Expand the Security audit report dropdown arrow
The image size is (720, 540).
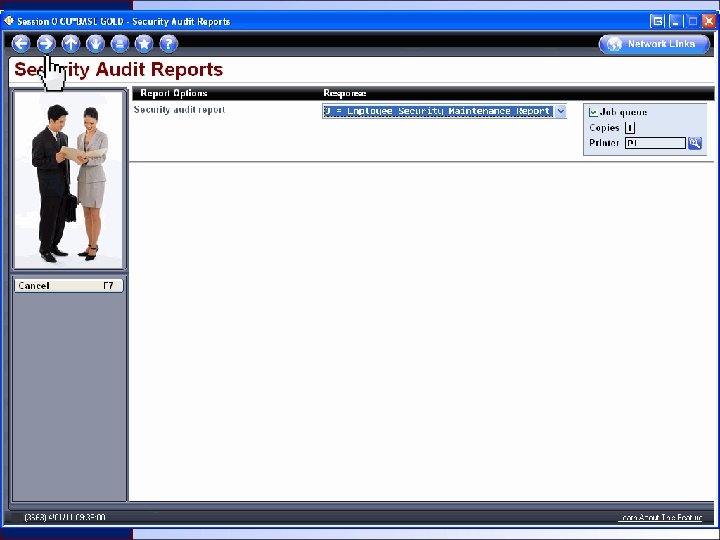(561, 111)
